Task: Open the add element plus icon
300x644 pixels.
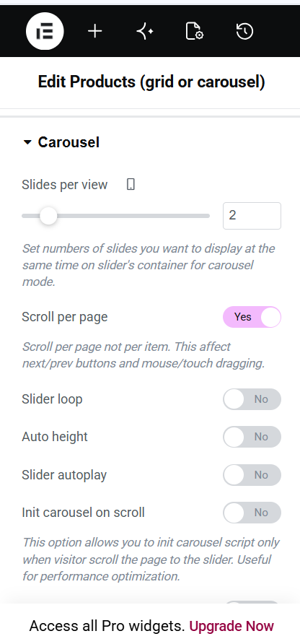Action: click(94, 32)
